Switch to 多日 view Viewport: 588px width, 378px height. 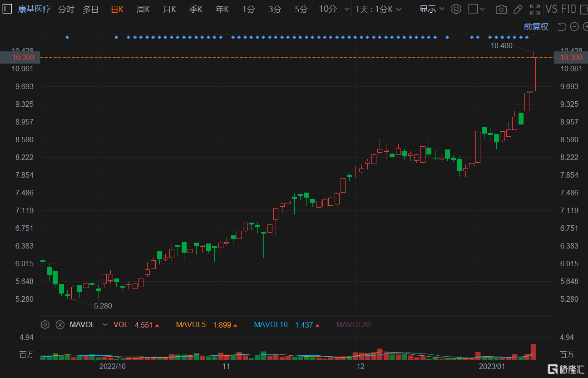pyautogui.click(x=90, y=9)
